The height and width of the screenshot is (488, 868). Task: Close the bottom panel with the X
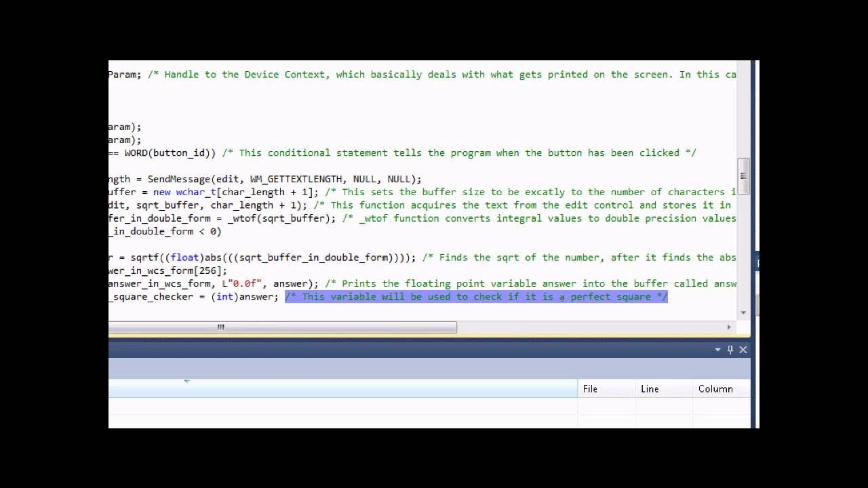(743, 350)
